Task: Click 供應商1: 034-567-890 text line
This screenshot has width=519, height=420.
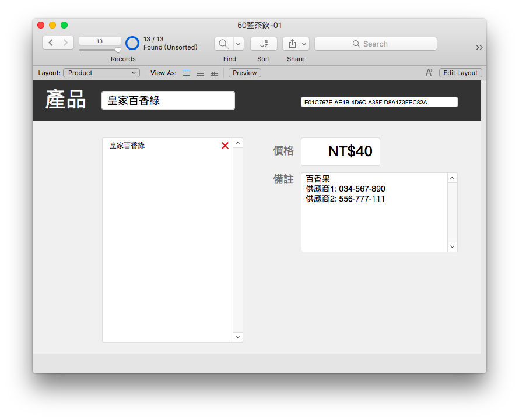Action: 345,189
